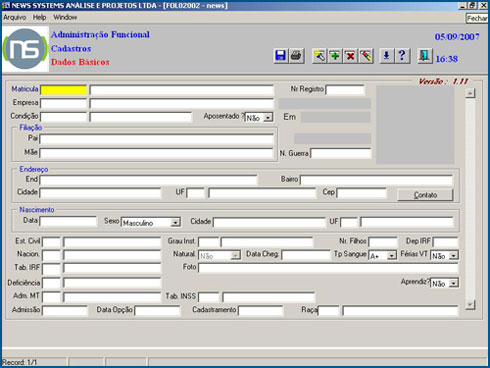Click the End address input field
This screenshot has height=368, width=490.
148,180
